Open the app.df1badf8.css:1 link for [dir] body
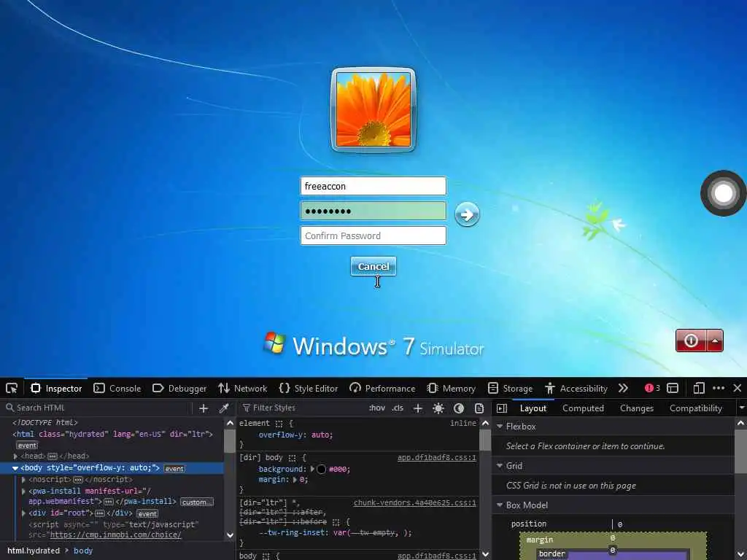This screenshot has height=560, width=747. click(437, 458)
